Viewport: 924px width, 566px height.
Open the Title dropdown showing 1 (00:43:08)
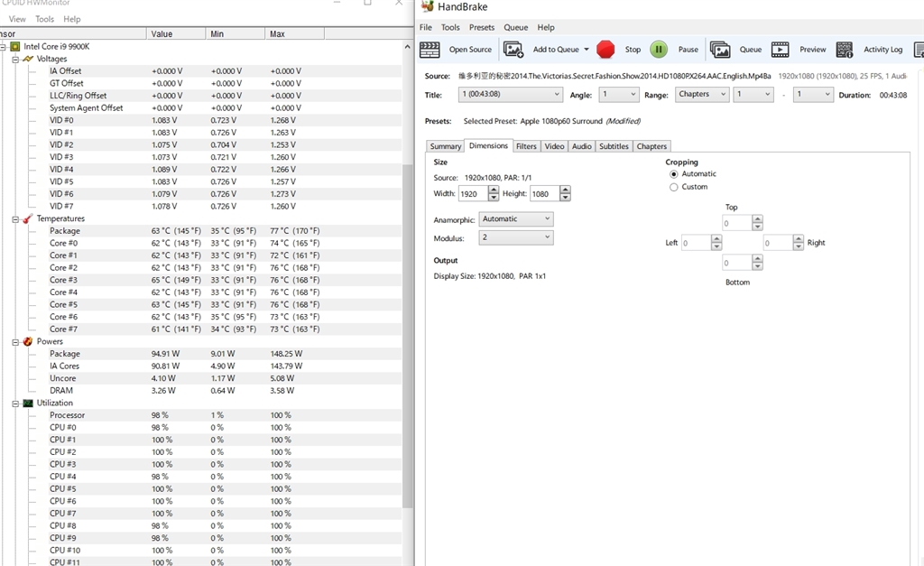(511, 94)
